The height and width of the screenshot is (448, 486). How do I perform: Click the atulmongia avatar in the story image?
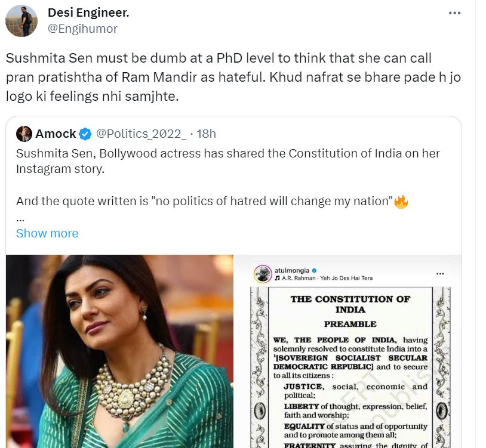(261, 274)
